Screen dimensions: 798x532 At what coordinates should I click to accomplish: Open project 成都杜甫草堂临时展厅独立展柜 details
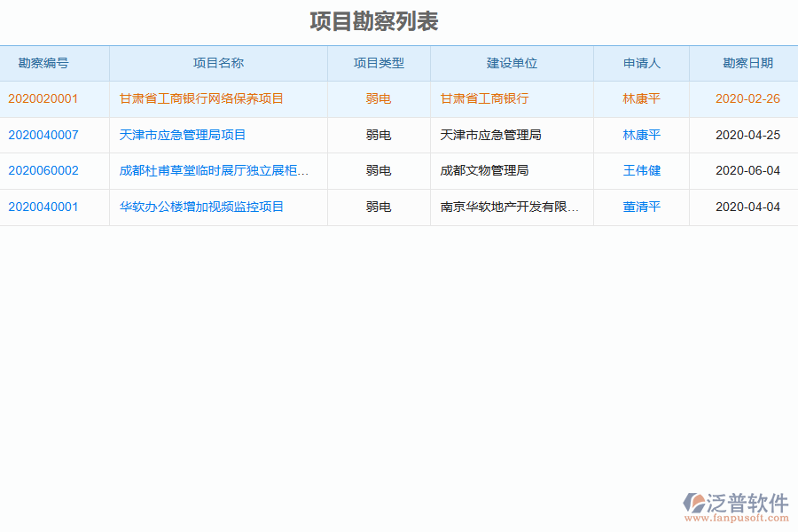[x=216, y=171]
